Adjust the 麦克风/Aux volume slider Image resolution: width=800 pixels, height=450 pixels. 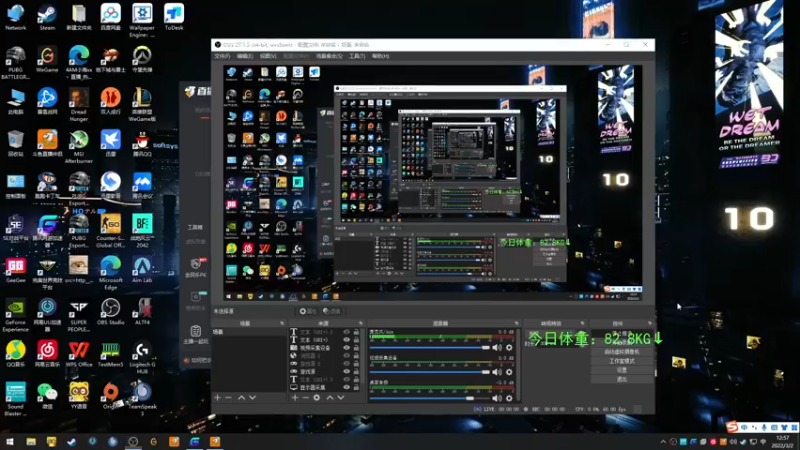pyautogui.click(x=430, y=347)
